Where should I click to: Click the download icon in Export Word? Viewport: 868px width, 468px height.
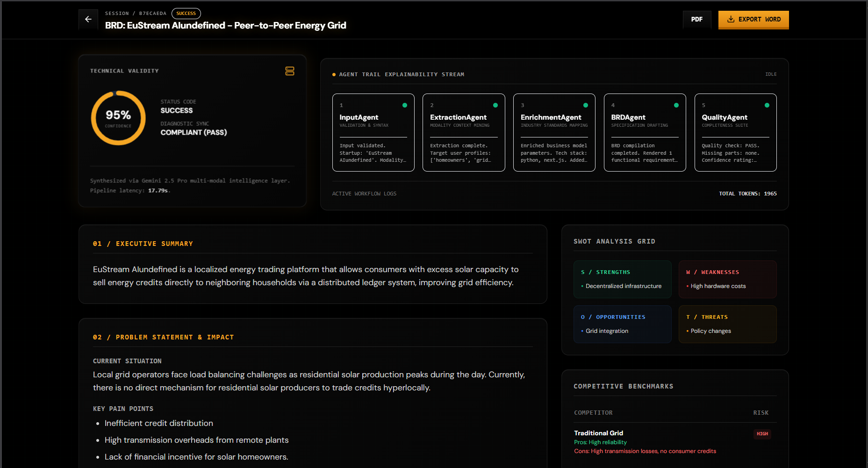(x=731, y=19)
